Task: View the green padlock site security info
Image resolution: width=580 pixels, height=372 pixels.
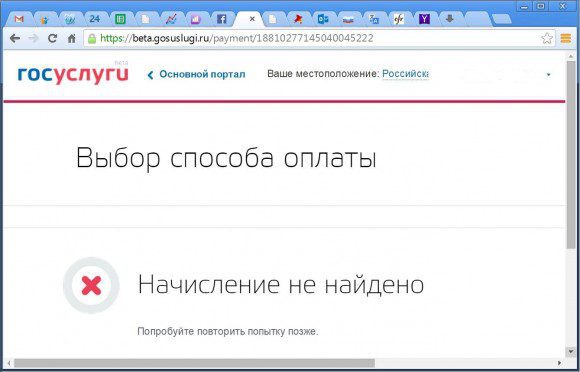Action: (92, 38)
